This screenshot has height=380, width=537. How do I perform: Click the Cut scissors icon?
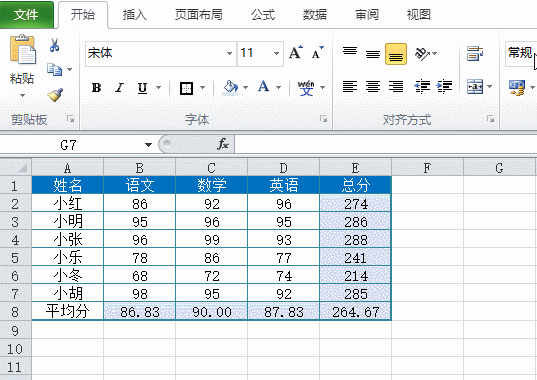(x=54, y=45)
